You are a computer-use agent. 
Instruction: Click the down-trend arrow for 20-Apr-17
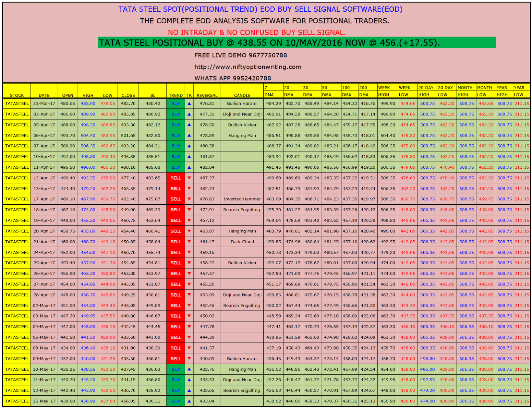(x=189, y=231)
